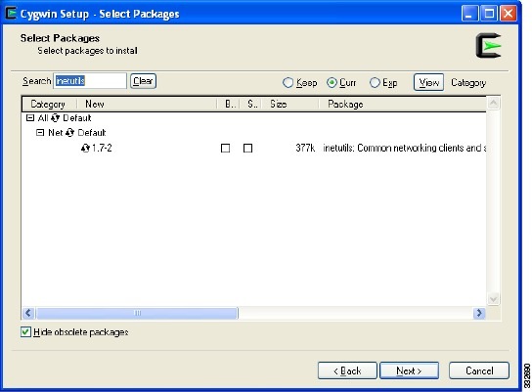Click the 377k size value
The width and height of the screenshot is (532, 392).
tap(305, 148)
